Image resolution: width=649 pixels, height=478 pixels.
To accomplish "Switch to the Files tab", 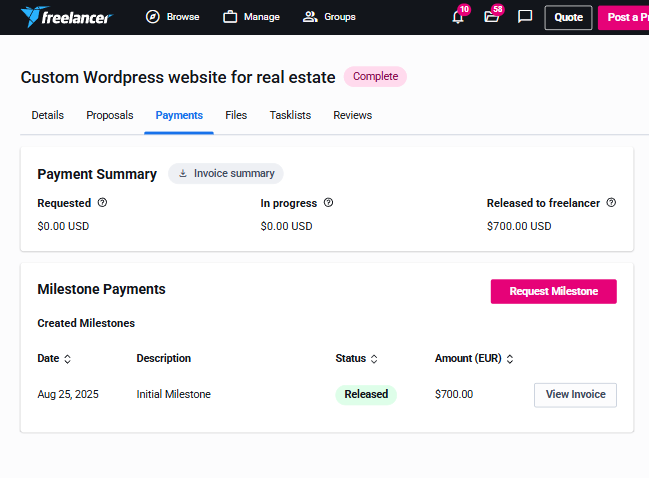I will point(236,116).
